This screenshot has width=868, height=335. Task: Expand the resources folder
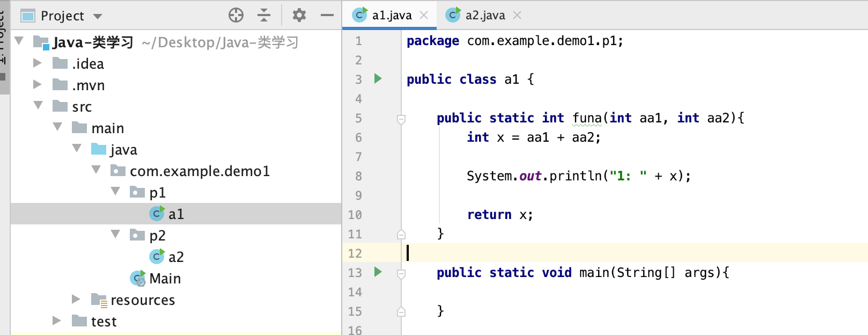click(76, 299)
